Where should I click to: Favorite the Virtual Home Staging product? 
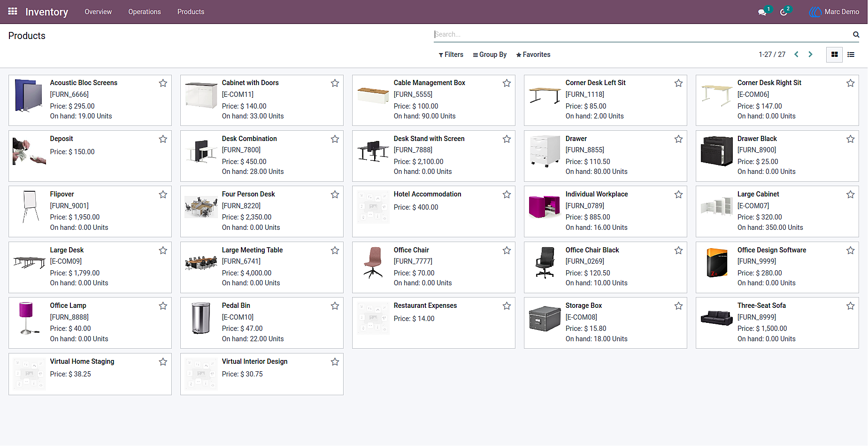pyautogui.click(x=163, y=362)
